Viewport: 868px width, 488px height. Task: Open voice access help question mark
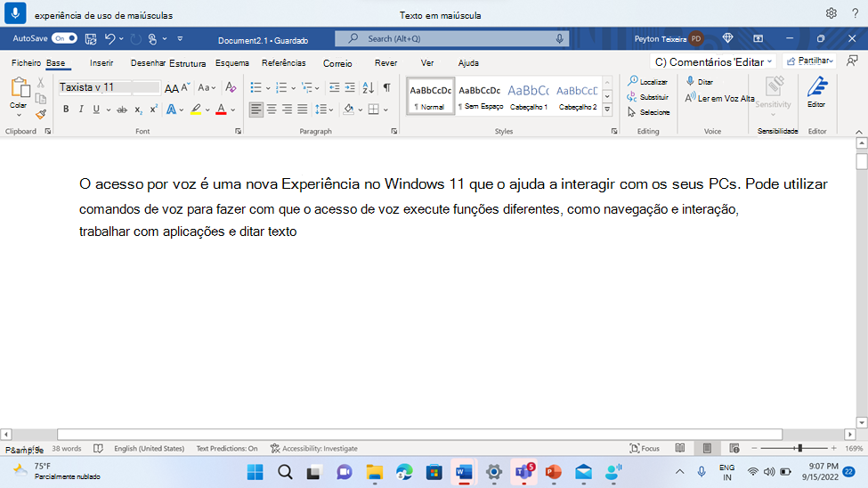[856, 13]
